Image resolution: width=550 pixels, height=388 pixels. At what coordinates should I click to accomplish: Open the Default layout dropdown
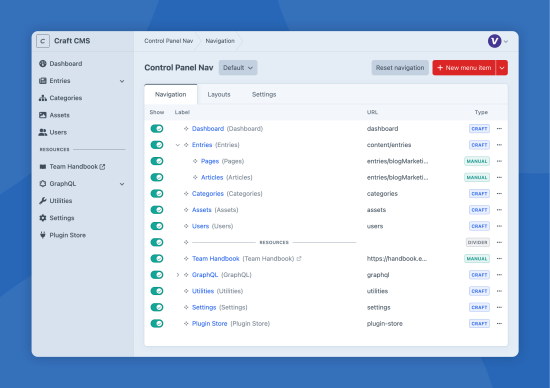[238, 68]
